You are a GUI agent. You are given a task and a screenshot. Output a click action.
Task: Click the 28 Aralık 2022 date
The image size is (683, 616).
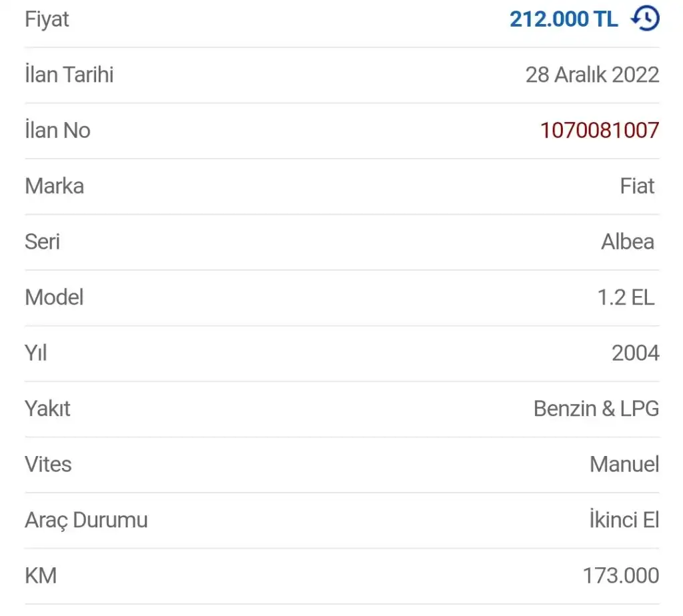click(592, 75)
